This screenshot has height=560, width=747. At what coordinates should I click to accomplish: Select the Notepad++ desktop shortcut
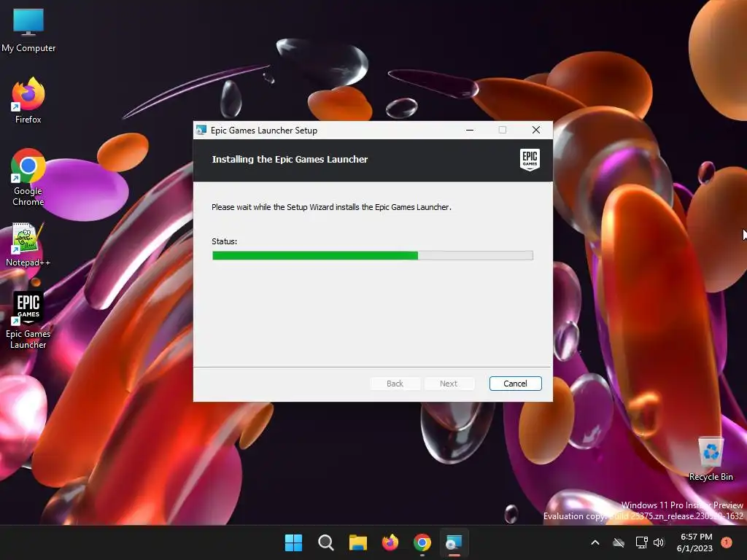click(28, 245)
